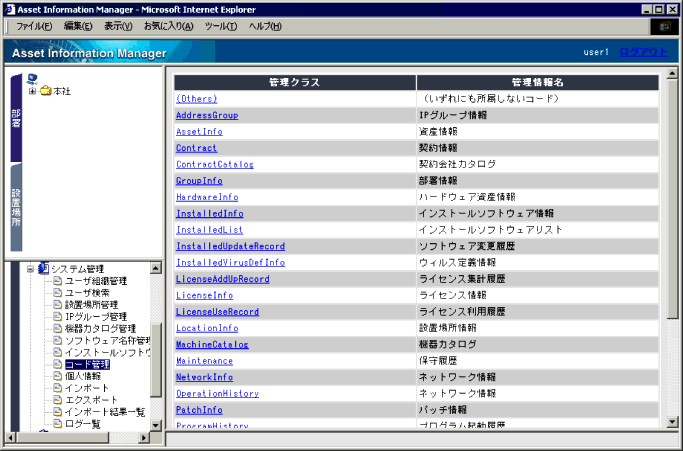Open the InstalledInfo link
683x451 pixels.
pos(210,214)
